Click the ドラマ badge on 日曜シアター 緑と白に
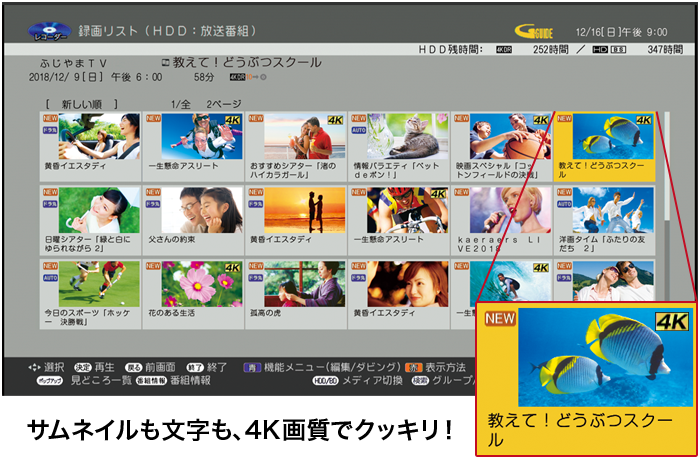 50,204
